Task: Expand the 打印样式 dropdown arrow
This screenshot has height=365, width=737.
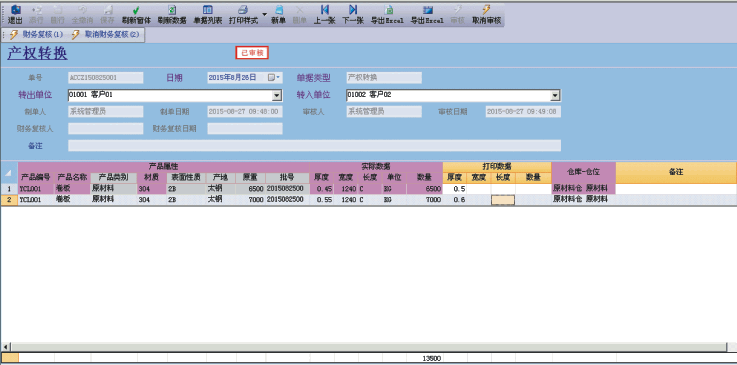Action: pyautogui.click(x=265, y=15)
